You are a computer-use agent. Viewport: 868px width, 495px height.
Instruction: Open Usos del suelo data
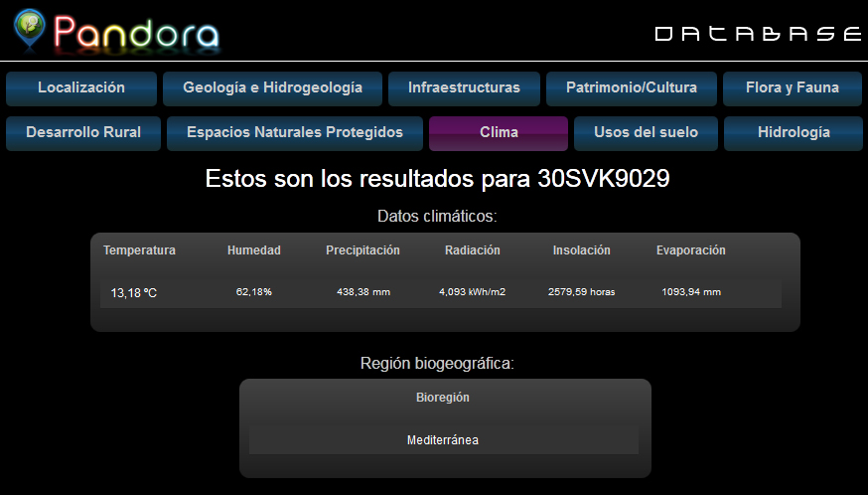[646, 132]
